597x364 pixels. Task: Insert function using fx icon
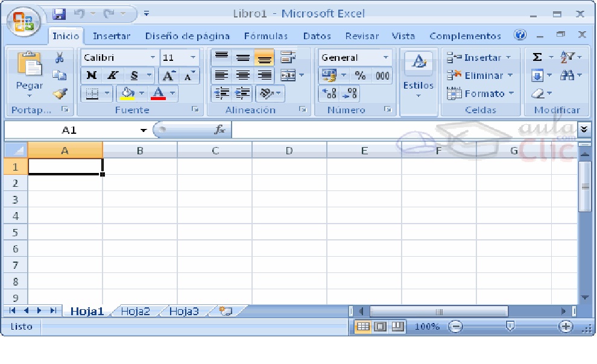point(220,130)
